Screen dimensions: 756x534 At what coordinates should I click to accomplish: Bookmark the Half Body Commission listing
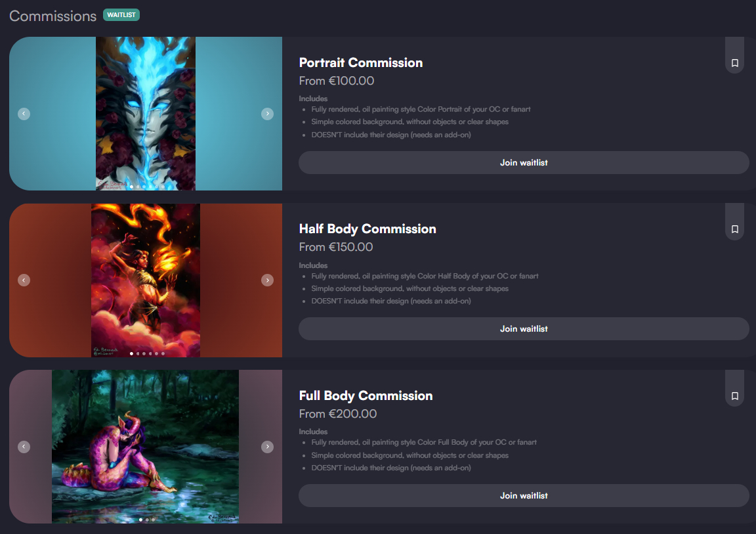point(734,229)
